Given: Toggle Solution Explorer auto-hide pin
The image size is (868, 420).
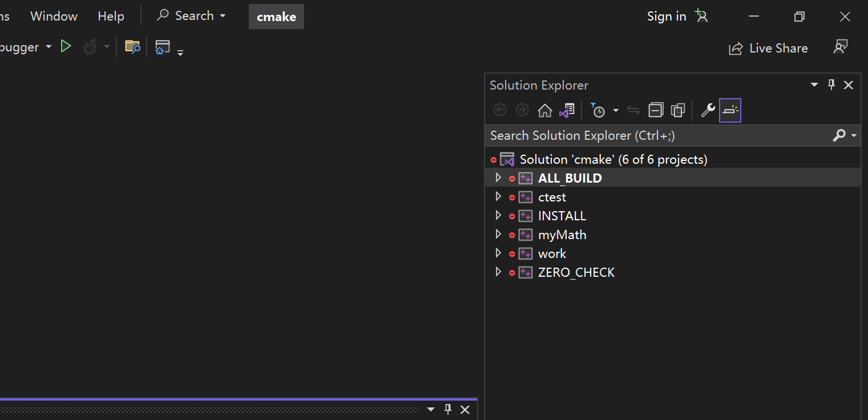Looking at the screenshot, I should (831, 85).
